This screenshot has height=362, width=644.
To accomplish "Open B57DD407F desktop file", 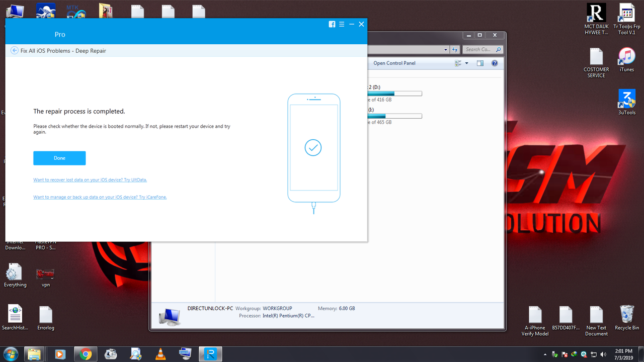I will pyautogui.click(x=566, y=318).
